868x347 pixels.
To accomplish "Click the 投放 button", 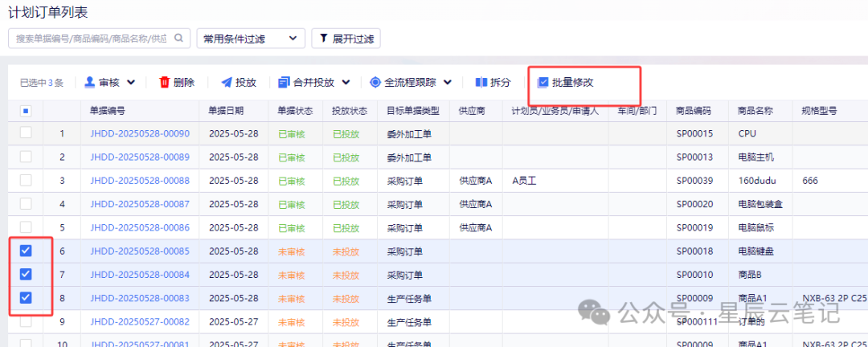I will [x=239, y=83].
